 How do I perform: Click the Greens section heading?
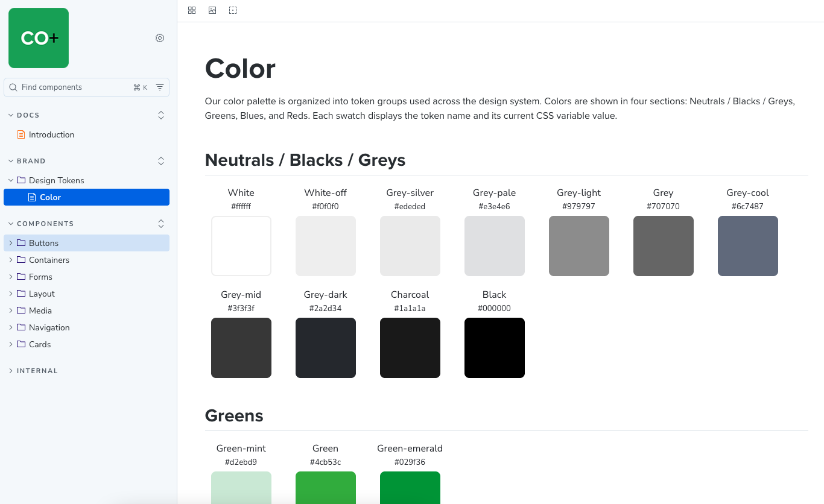pos(234,415)
